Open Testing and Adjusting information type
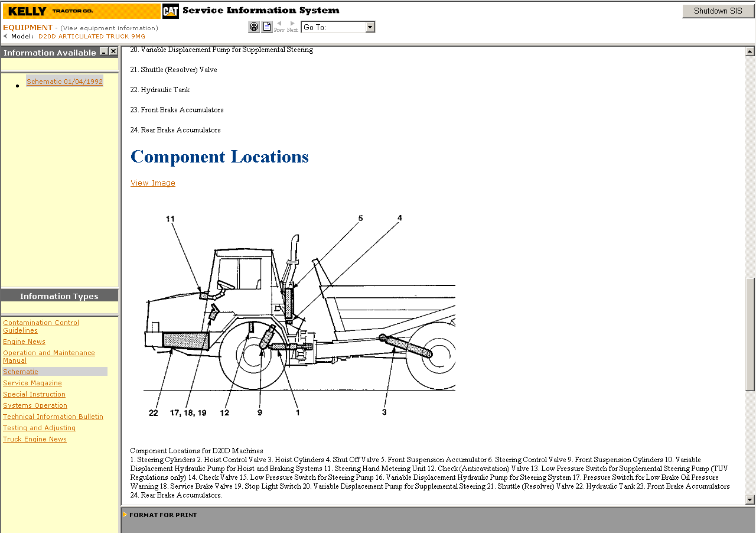The image size is (756, 533). [x=40, y=428]
